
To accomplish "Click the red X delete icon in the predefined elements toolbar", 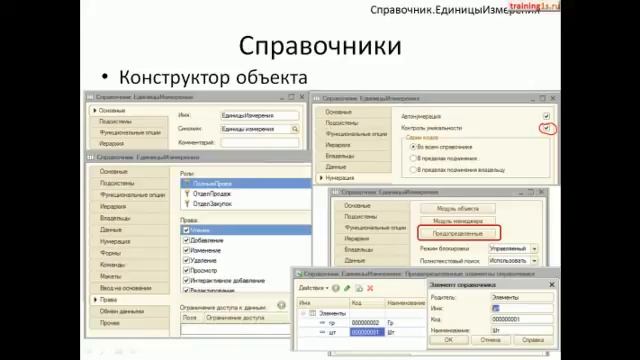I will pyautogui.click(x=370, y=288).
